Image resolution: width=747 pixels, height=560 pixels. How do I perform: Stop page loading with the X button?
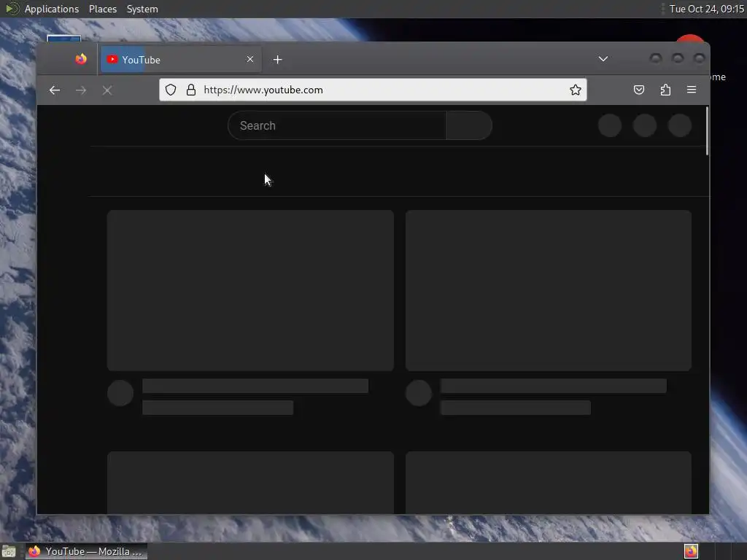coord(107,90)
